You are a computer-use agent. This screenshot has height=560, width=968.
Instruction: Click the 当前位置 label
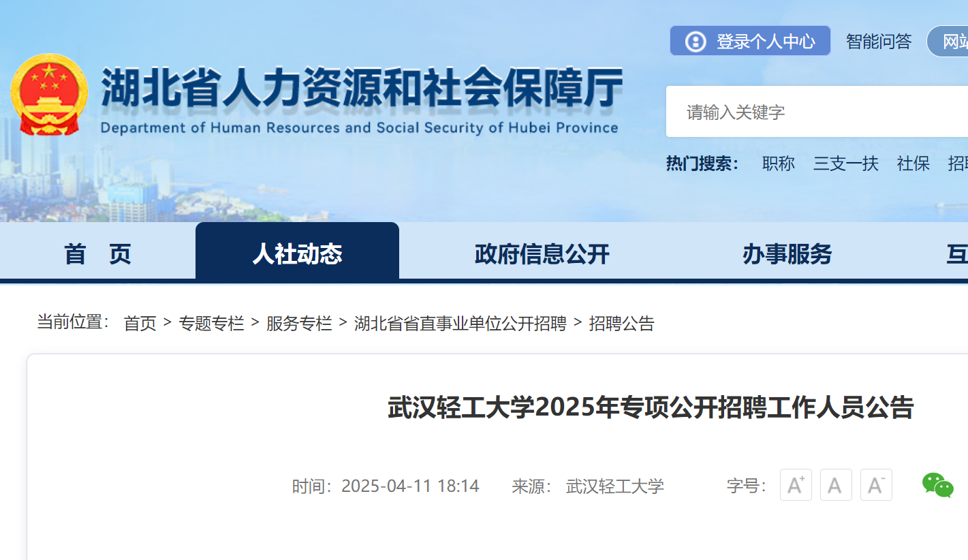click(74, 322)
